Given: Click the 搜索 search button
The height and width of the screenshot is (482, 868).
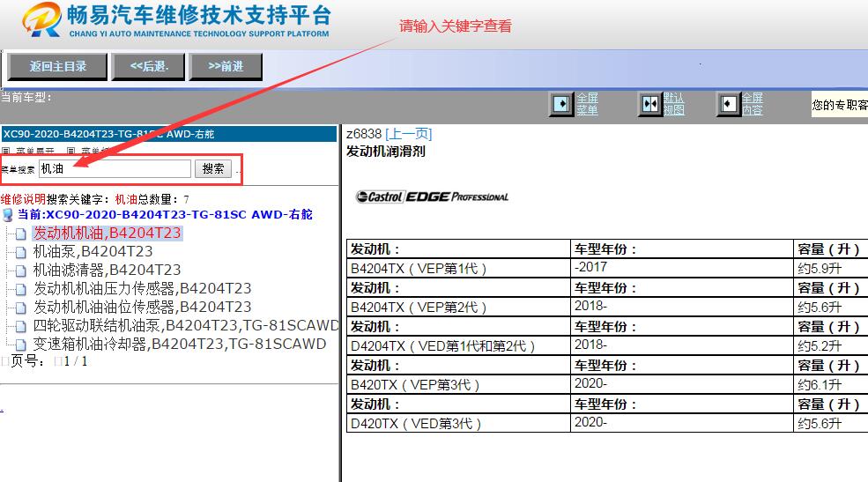Looking at the screenshot, I should pyautogui.click(x=213, y=169).
